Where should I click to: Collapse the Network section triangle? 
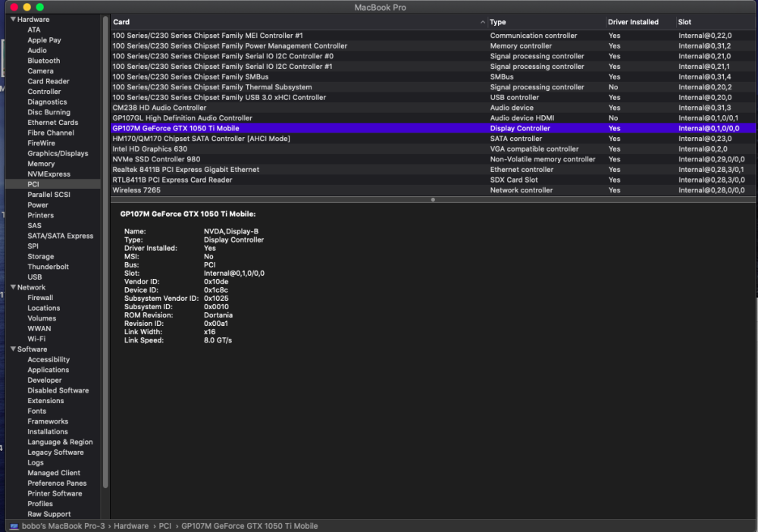point(13,287)
